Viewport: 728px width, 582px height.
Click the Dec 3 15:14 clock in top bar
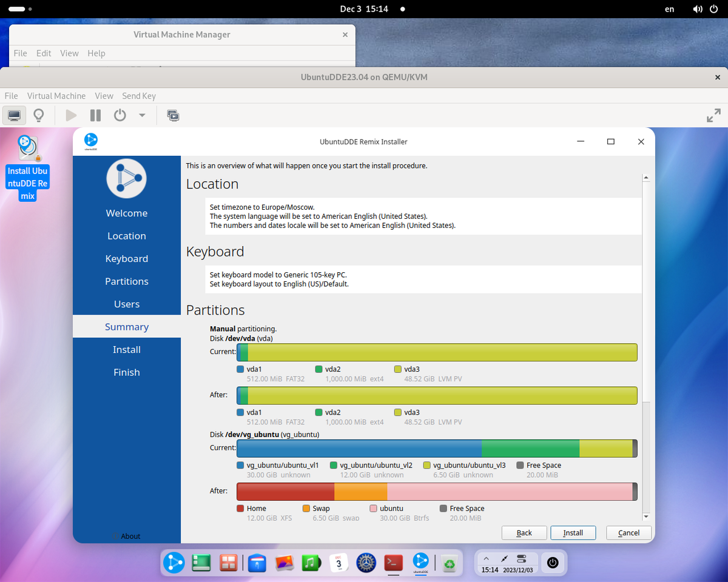pos(364,9)
